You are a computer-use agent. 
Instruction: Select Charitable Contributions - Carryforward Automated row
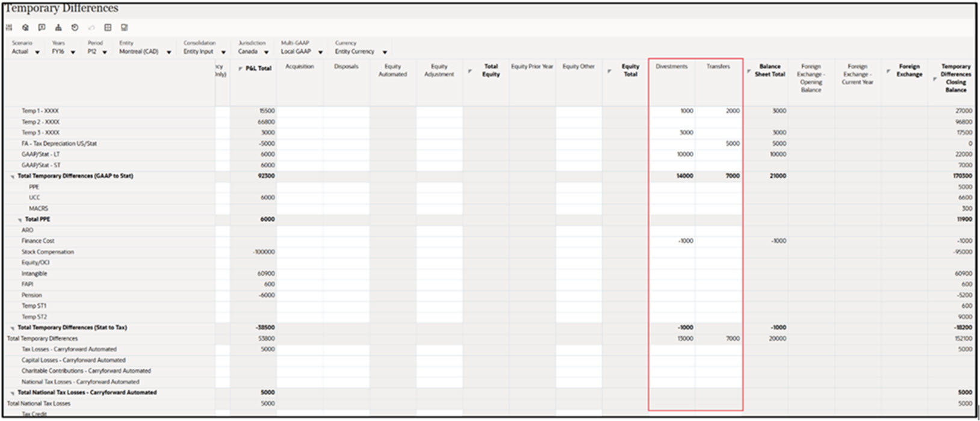click(86, 371)
